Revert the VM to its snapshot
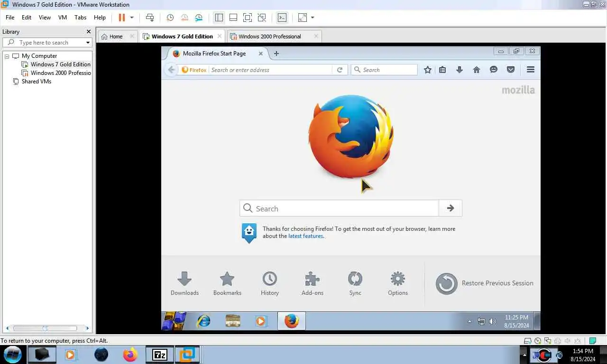This screenshot has width=607, height=364. [x=184, y=18]
